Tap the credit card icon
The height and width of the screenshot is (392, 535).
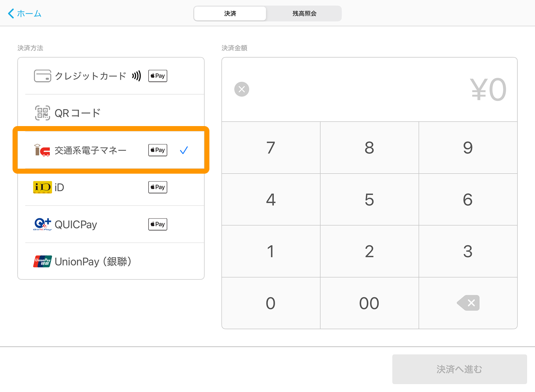click(x=42, y=76)
